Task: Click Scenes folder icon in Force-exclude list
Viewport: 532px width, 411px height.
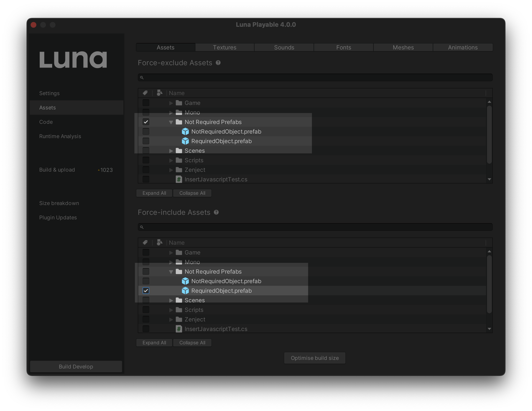Action: click(179, 150)
